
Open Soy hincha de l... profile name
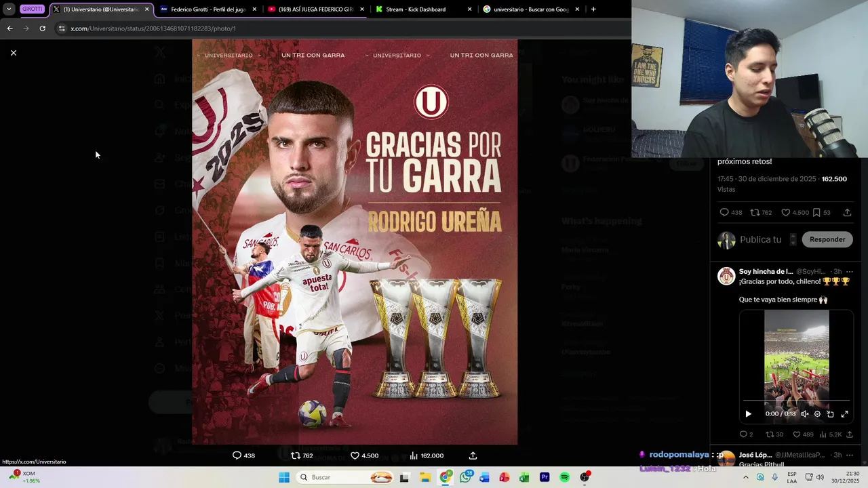(766, 271)
